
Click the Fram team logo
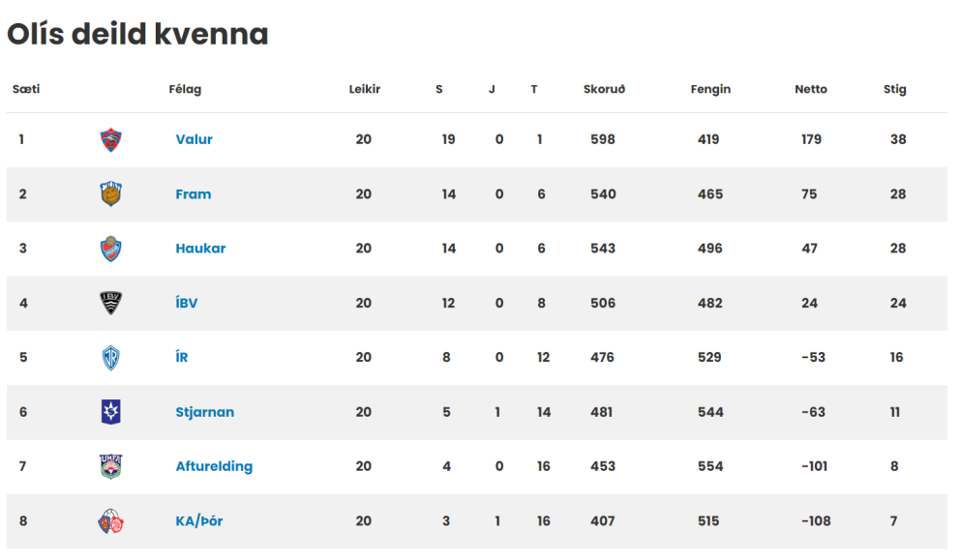click(x=111, y=194)
